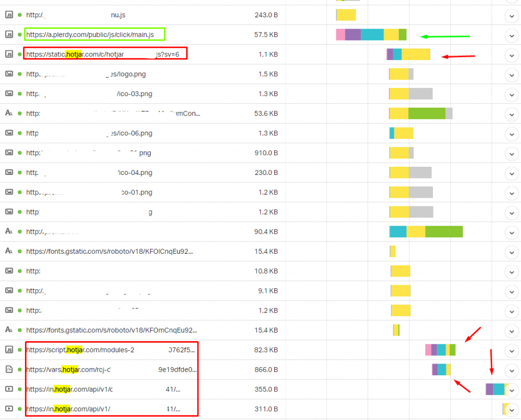Click the waterfall timing bar for plerdy main.js

[x=371, y=35]
